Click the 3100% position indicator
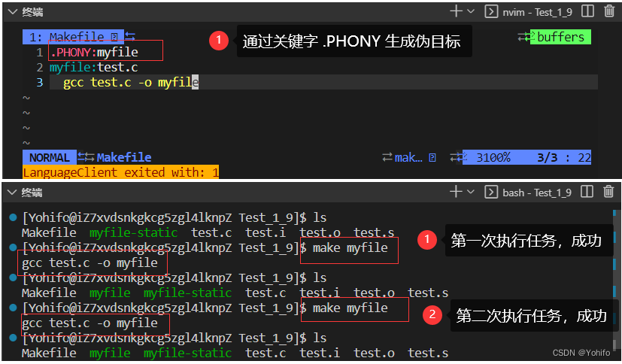Screen dimensions: 622x364 493,157
